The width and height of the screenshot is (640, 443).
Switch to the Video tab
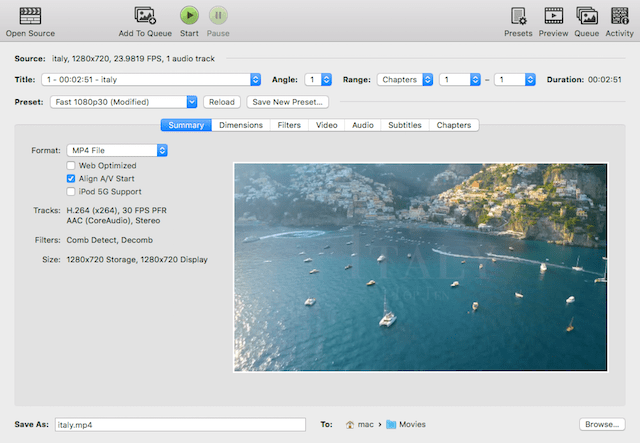coord(327,125)
